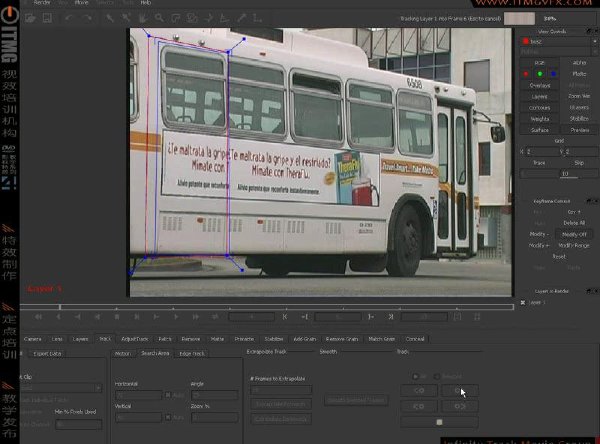Toggle the Surface view button
Image resolution: width=600 pixels, height=444 pixels.
[540, 130]
